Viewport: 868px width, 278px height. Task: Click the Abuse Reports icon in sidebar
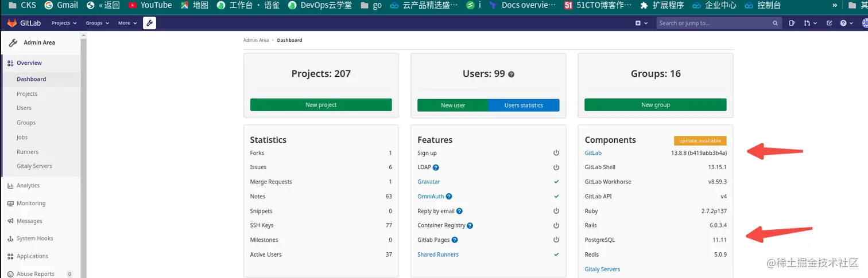(11, 274)
